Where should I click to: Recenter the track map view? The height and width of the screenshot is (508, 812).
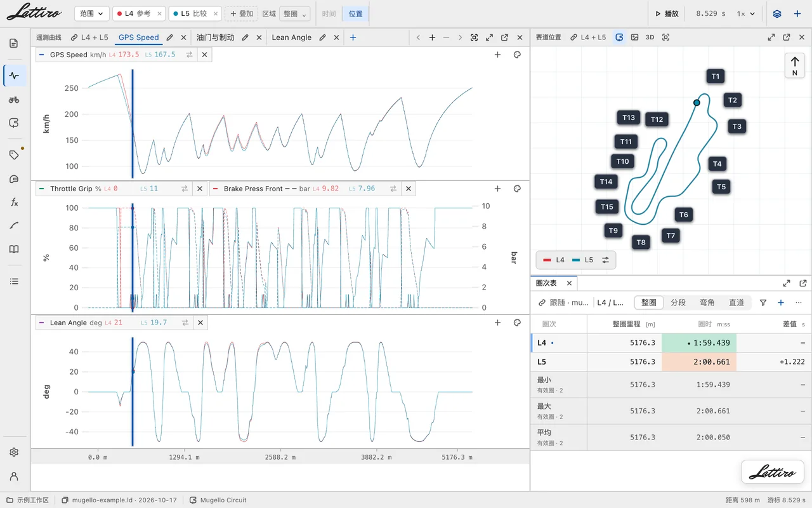tap(665, 37)
